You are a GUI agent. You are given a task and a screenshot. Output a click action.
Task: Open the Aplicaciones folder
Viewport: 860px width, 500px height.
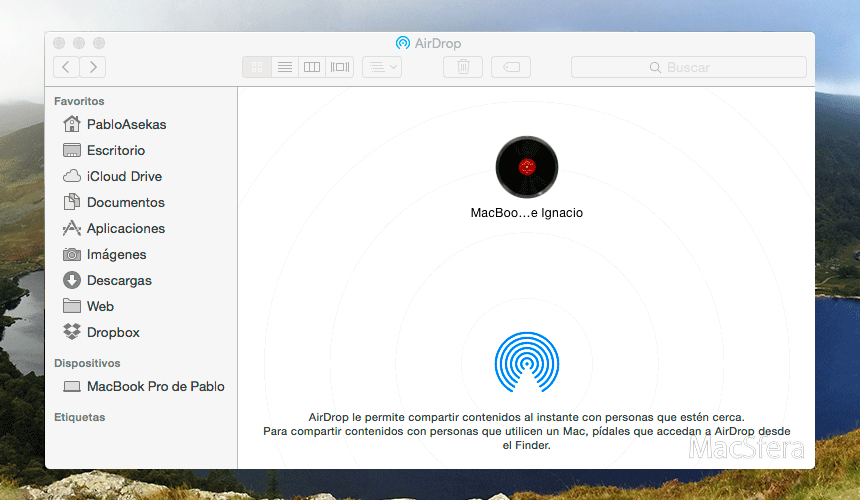click(x=125, y=228)
